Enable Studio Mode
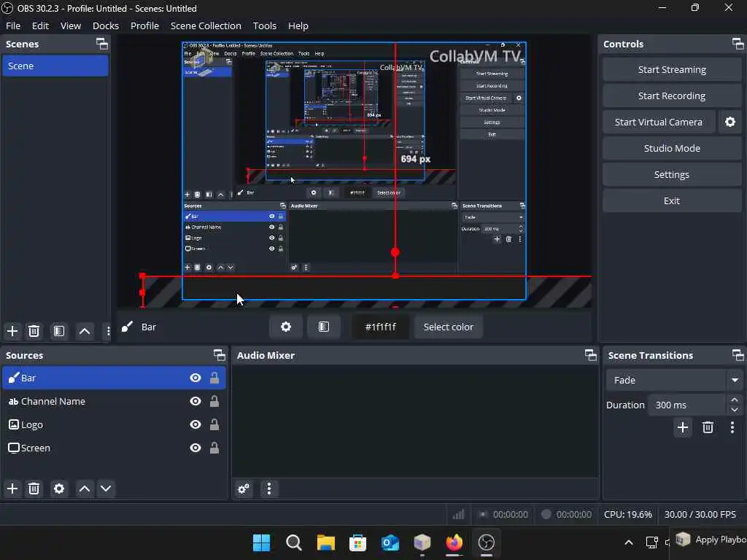The image size is (747, 560). point(672,148)
